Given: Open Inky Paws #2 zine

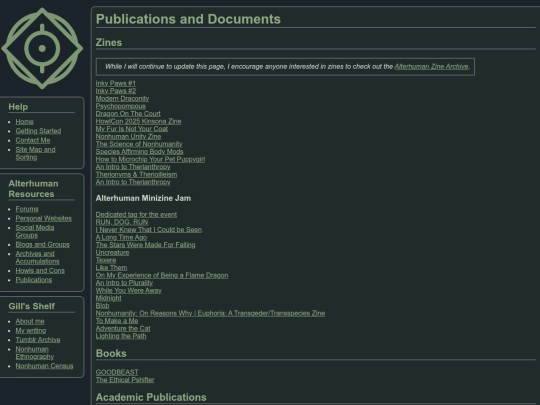Looking at the screenshot, I should tap(116, 91).
